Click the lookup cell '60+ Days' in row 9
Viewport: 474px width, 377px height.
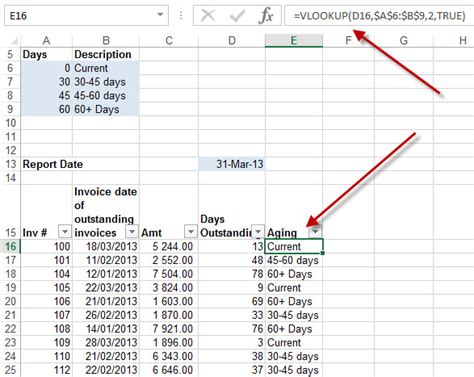[106, 109]
